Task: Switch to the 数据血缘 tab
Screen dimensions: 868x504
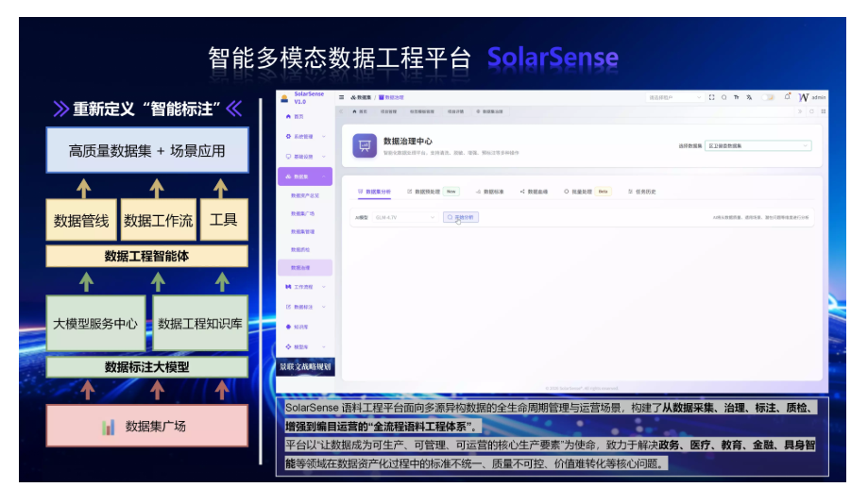Action: coord(535,192)
